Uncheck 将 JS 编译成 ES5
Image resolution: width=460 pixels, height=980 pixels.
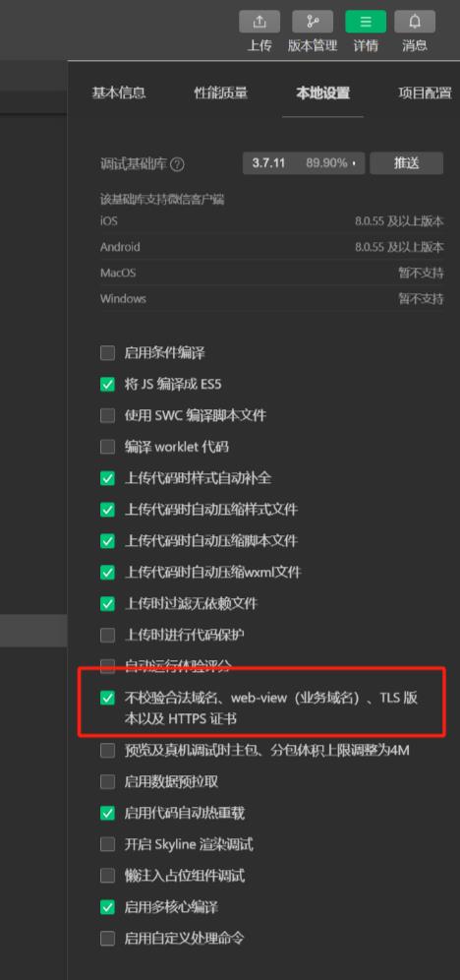(108, 385)
